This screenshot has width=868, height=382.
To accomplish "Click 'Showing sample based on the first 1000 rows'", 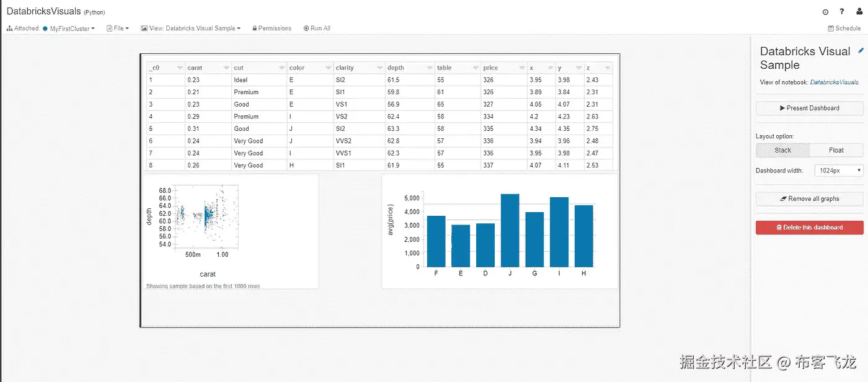I will click(x=203, y=286).
